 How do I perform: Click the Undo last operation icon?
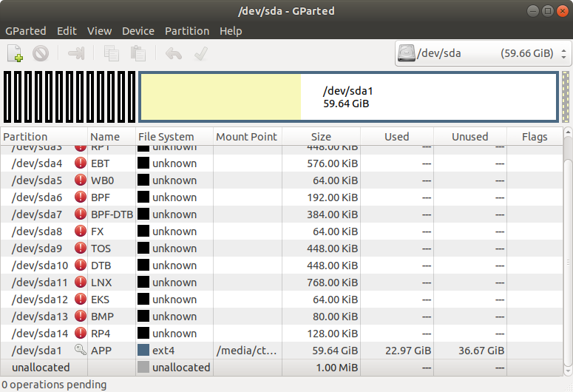pyautogui.click(x=174, y=53)
